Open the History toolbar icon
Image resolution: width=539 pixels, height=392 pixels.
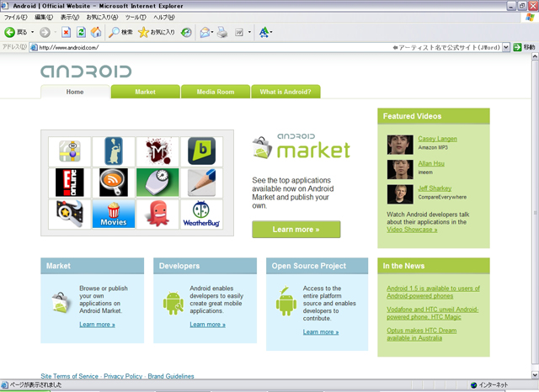186,32
